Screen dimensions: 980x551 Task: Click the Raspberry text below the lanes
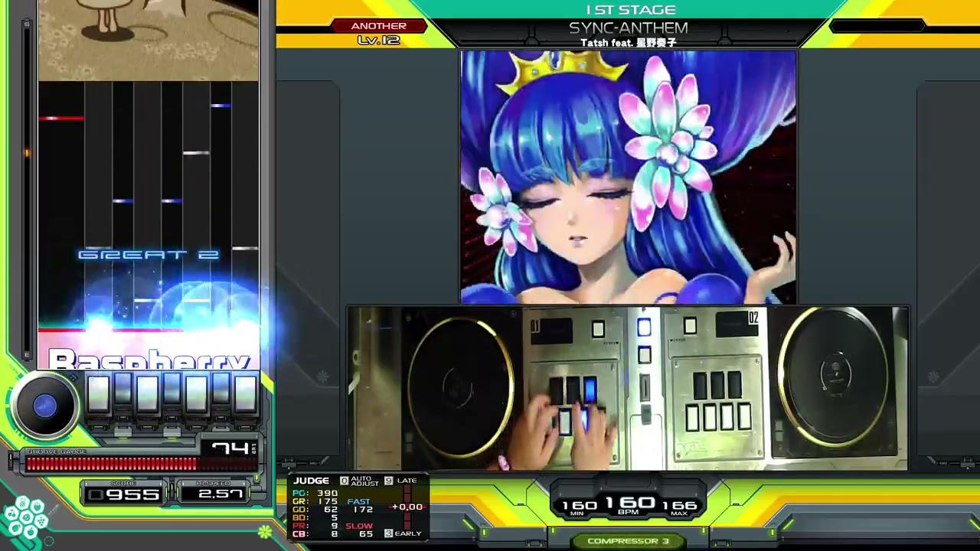click(x=150, y=359)
